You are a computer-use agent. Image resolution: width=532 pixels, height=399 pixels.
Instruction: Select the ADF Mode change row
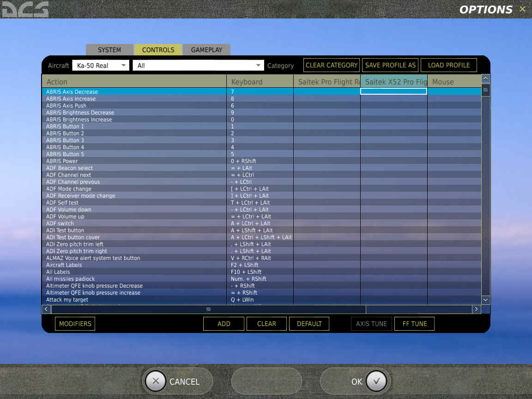[261, 188]
